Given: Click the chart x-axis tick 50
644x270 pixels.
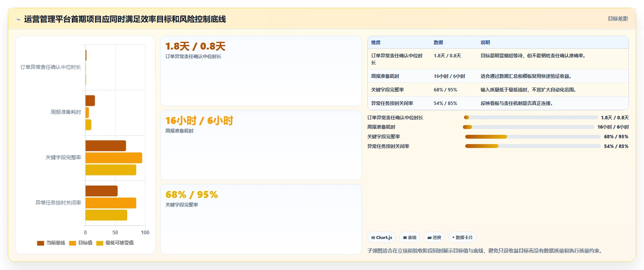Looking at the screenshot, I should [115, 232].
